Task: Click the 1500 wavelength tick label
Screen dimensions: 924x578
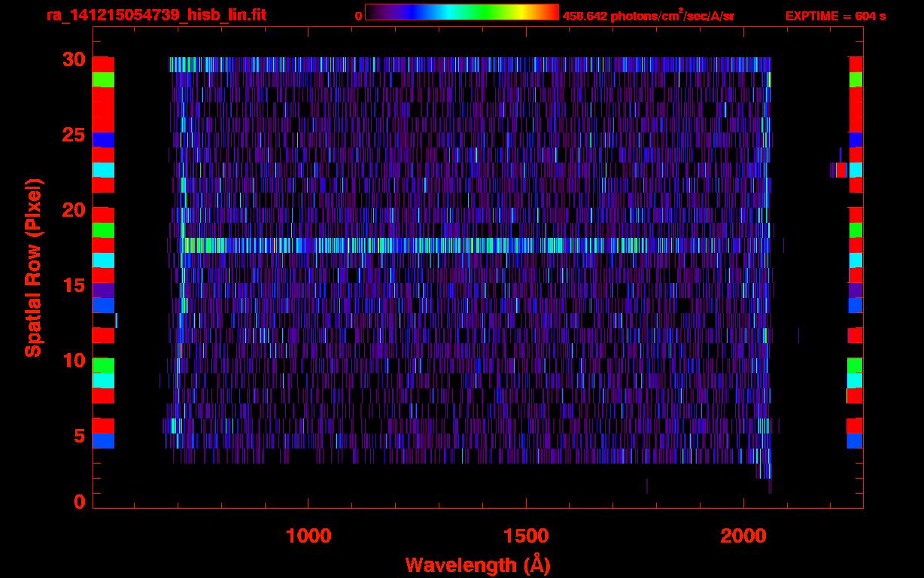Action: [526, 536]
